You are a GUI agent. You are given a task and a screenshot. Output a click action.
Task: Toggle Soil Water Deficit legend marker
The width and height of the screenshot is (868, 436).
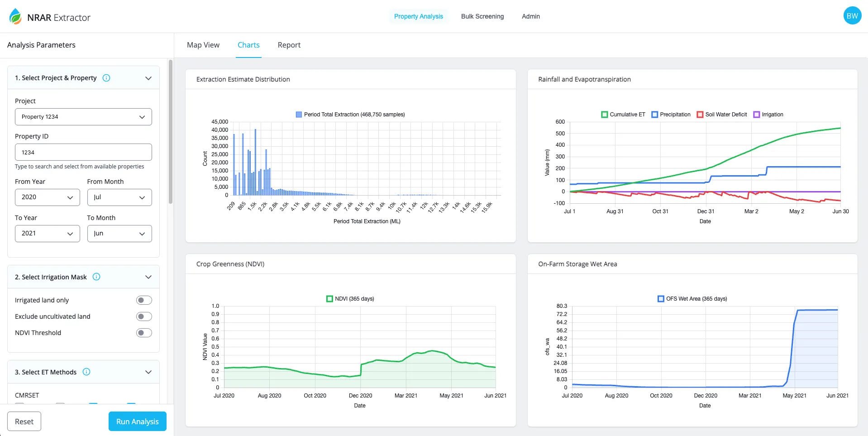coord(700,115)
